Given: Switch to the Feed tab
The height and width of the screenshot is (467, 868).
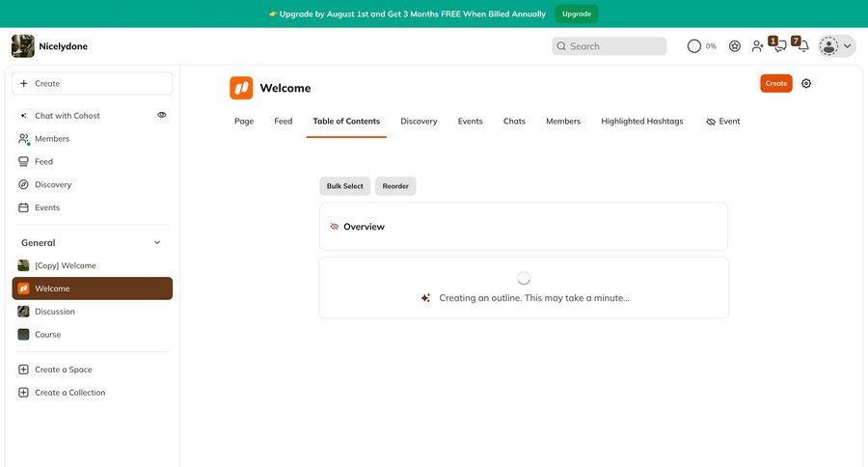Looking at the screenshot, I should [x=283, y=122].
